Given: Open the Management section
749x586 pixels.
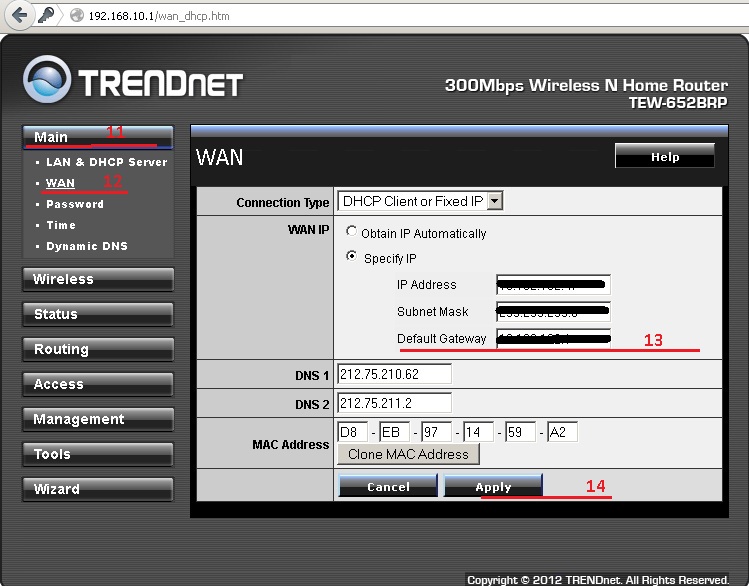Looking at the screenshot, I should pyautogui.click(x=97, y=419).
